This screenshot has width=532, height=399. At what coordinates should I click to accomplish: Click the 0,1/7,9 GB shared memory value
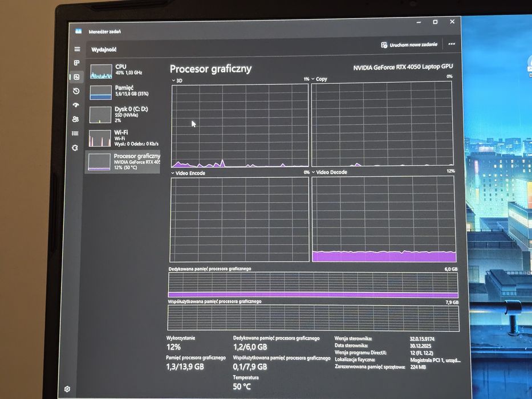(x=250, y=367)
